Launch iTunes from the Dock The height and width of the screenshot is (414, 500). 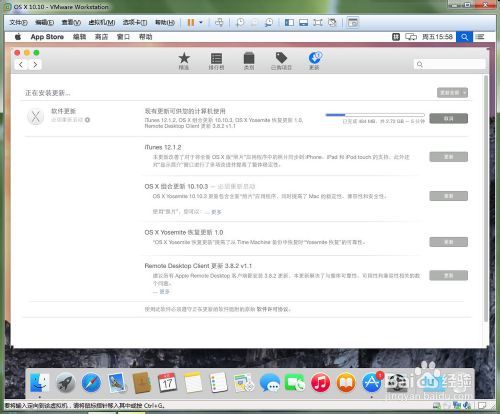[x=320, y=382]
